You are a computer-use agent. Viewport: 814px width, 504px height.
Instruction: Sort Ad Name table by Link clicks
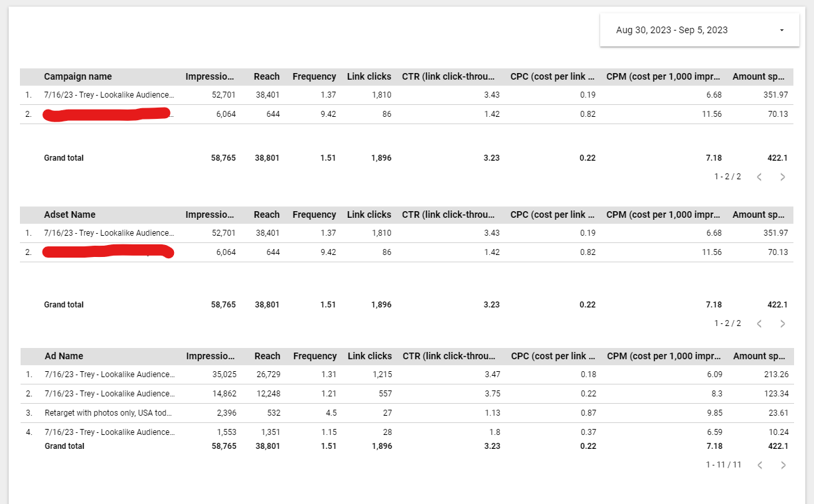[370, 356]
